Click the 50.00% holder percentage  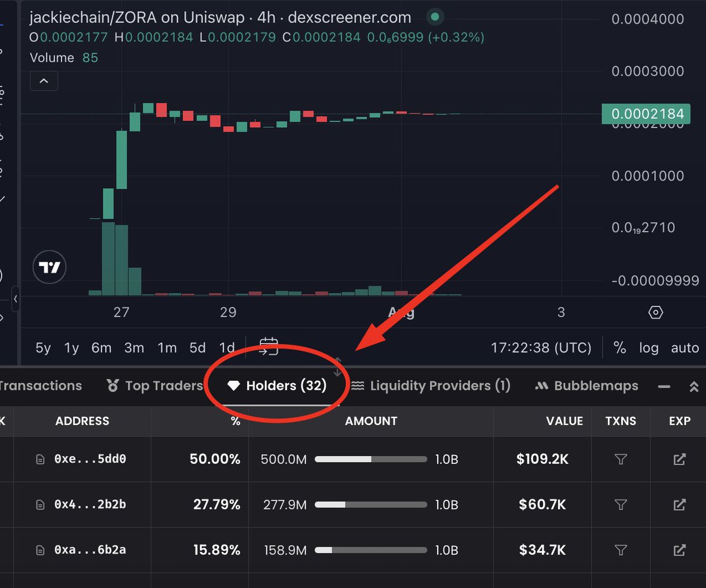coord(215,459)
